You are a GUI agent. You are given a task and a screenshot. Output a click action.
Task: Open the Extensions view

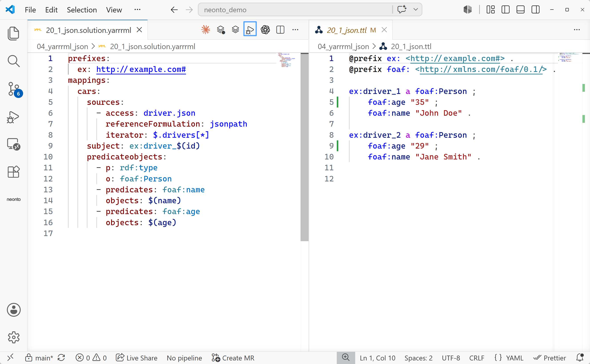[14, 172]
